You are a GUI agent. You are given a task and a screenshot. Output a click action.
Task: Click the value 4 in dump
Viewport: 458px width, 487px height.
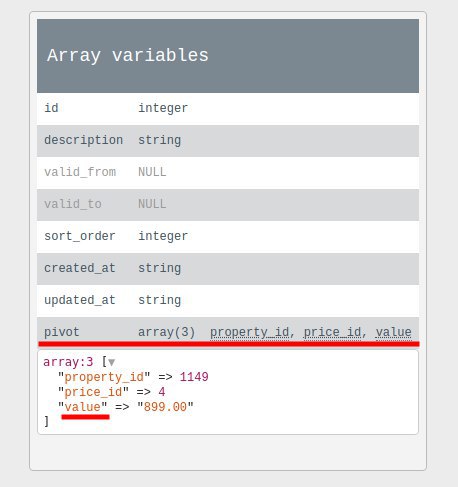(162, 392)
